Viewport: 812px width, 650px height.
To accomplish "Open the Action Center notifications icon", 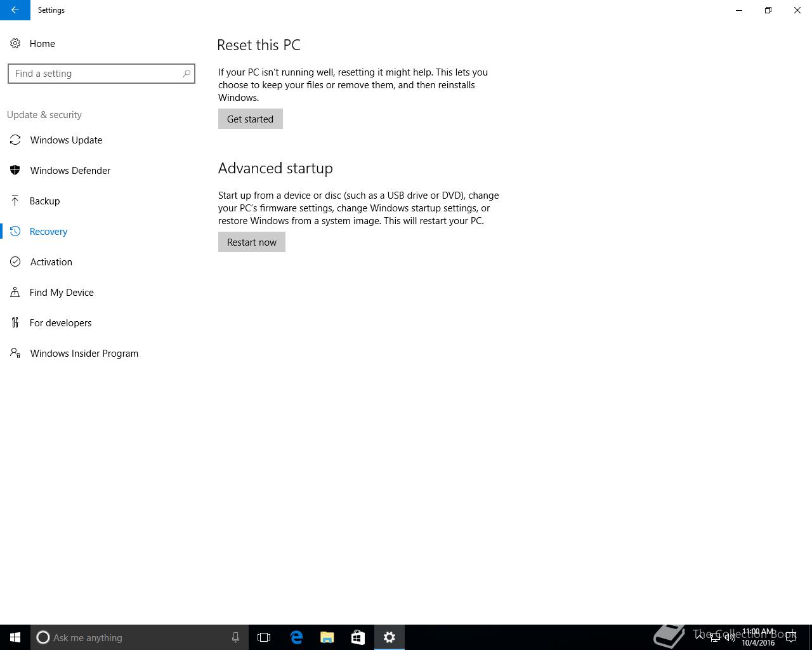I will (x=791, y=637).
